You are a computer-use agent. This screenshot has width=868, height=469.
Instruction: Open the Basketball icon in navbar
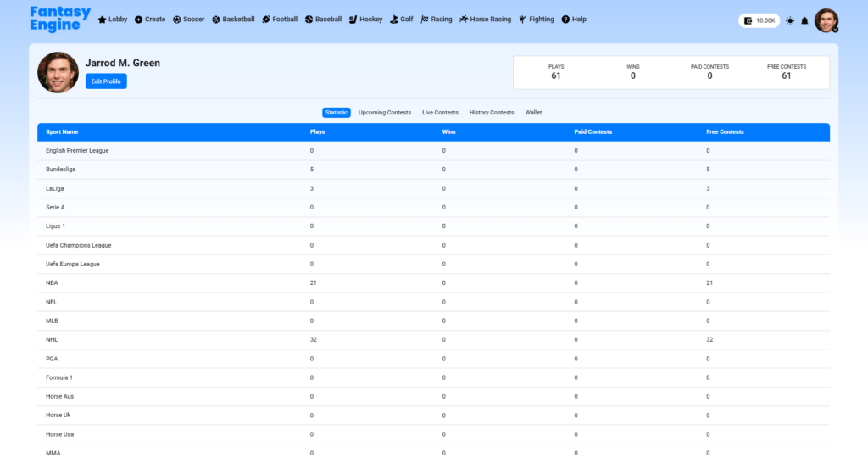pyautogui.click(x=216, y=20)
